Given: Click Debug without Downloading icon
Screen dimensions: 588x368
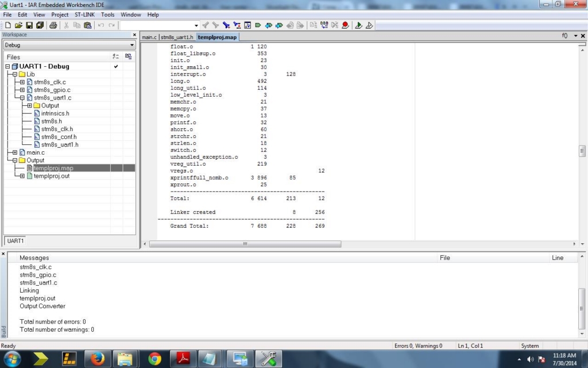Looking at the screenshot, I should coord(369,25).
